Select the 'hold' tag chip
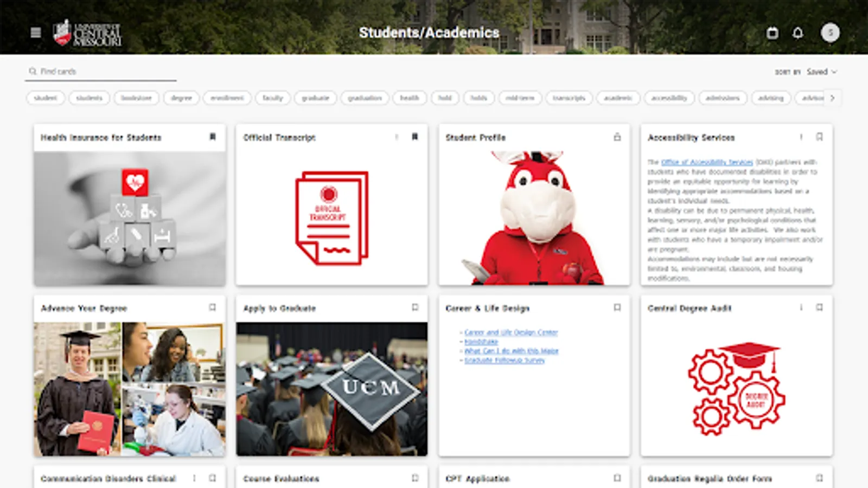The image size is (868, 488). [x=445, y=98]
